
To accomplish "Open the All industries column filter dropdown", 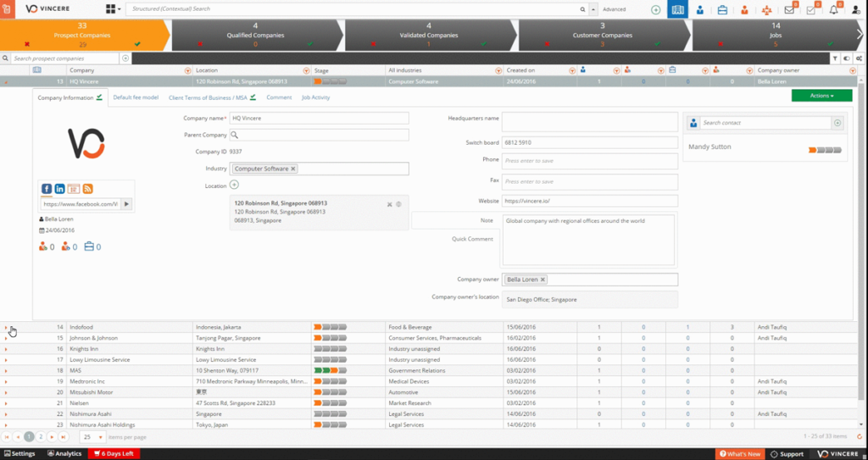I will (x=498, y=70).
